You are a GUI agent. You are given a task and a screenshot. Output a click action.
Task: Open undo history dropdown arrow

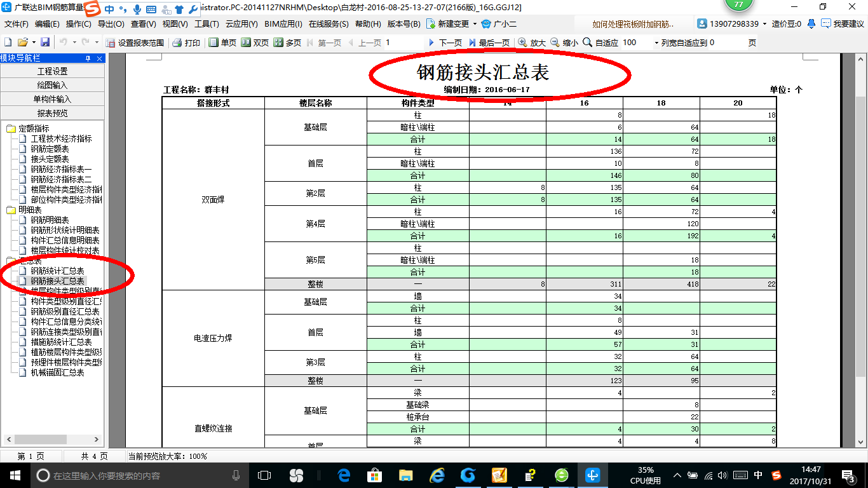click(73, 43)
